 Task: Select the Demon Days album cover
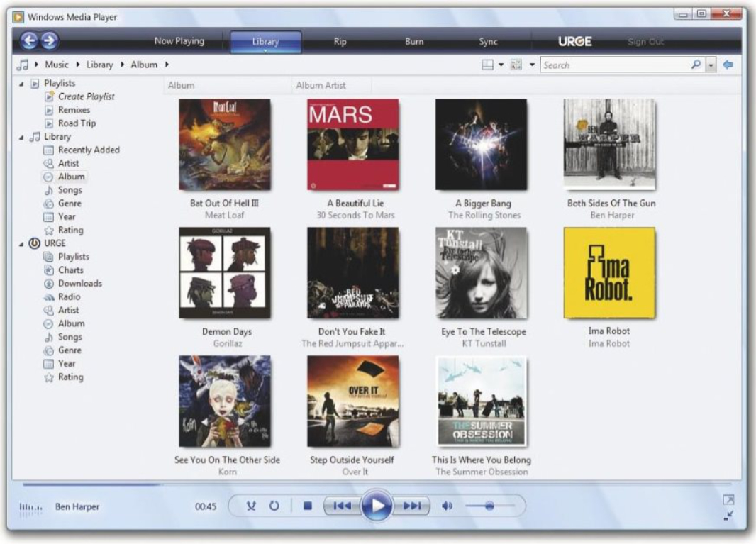[x=225, y=273]
